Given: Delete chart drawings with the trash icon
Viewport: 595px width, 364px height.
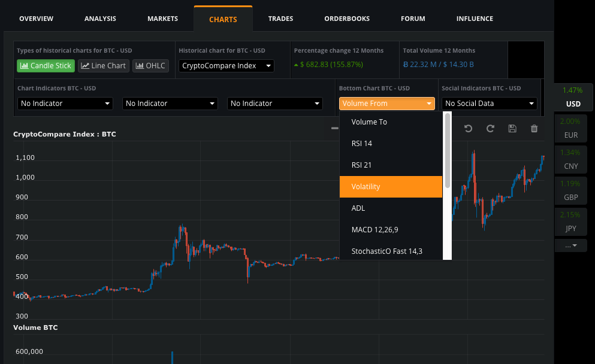Looking at the screenshot, I should click(534, 129).
